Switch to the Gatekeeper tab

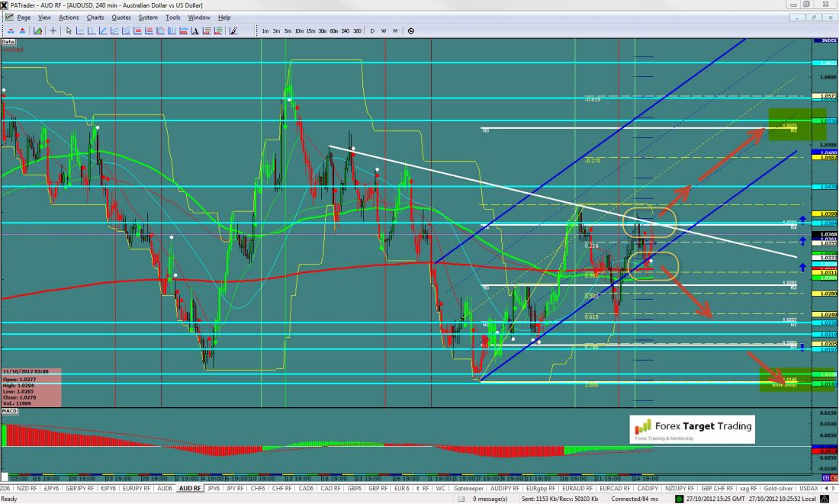coord(469,487)
